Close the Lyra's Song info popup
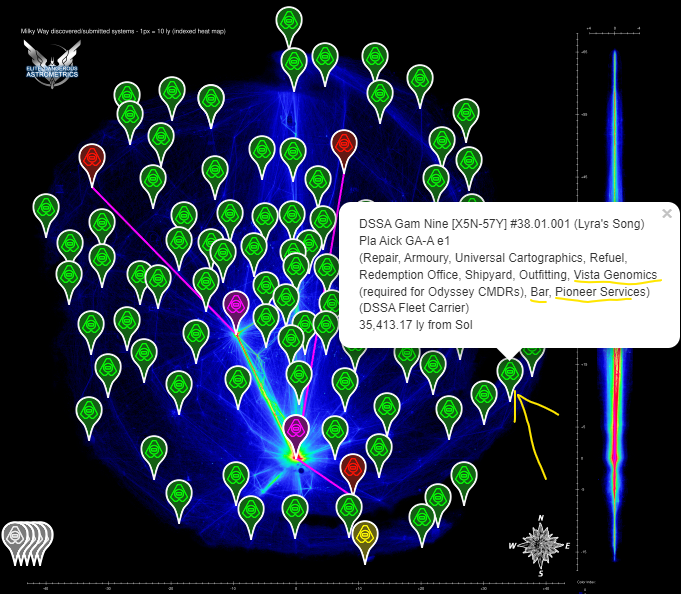 coord(667,214)
